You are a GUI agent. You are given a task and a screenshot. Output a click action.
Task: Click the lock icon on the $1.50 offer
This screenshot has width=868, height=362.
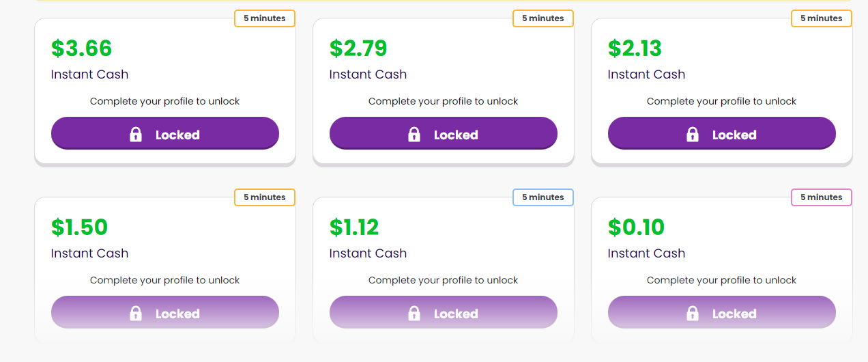(x=136, y=314)
